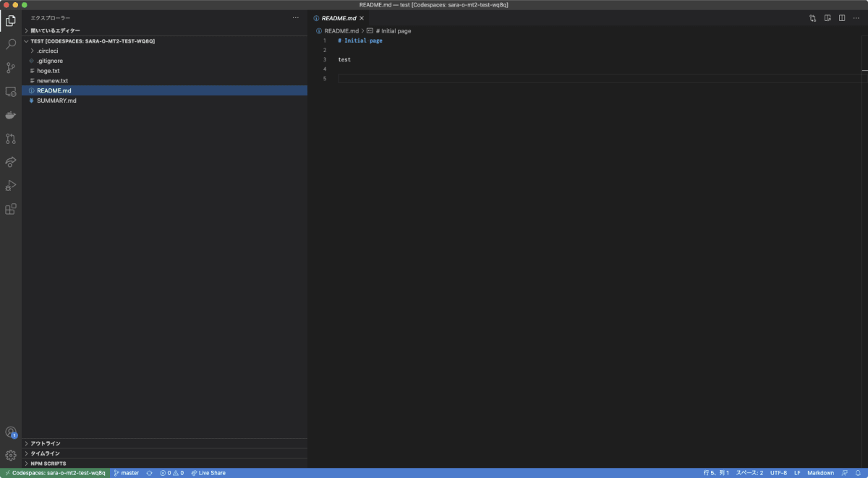Expand the .circleci folder
Image resolution: width=868 pixels, height=478 pixels.
pyautogui.click(x=164, y=51)
